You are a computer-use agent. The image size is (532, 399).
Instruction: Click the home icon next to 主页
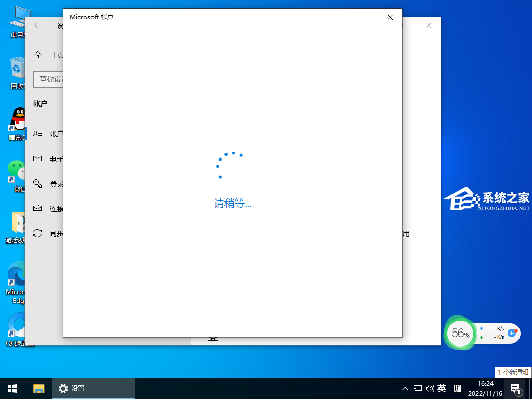click(38, 55)
